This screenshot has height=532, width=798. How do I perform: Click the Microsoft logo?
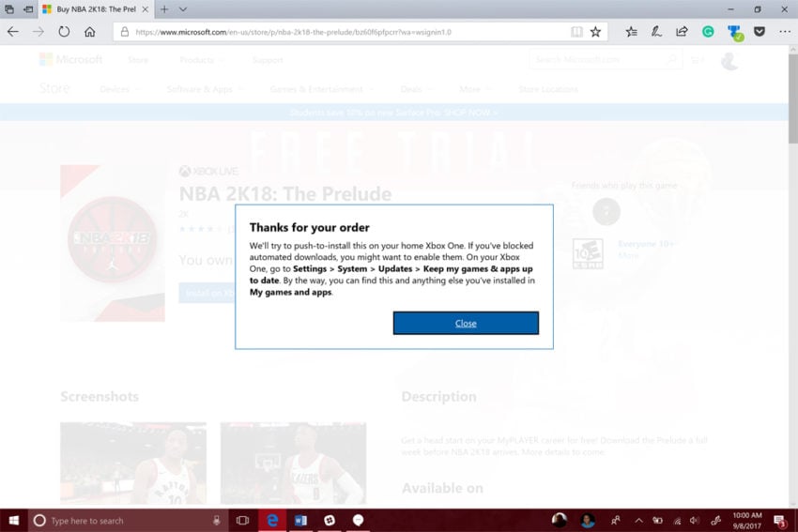[70, 59]
